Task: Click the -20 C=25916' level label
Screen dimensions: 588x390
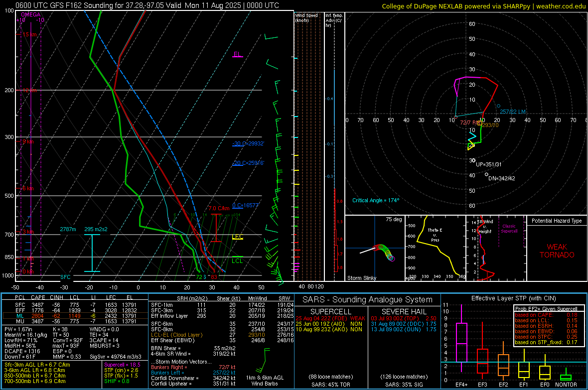Action: click(x=248, y=163)
